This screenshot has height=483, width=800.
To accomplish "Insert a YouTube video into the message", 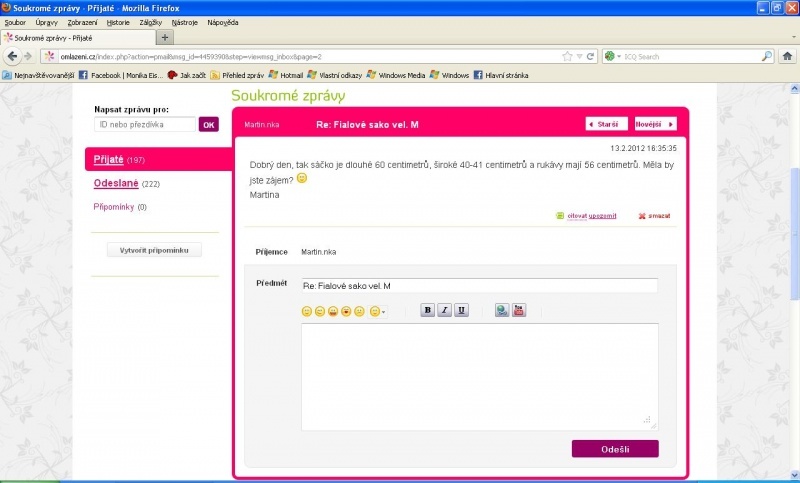I will pos(519,311).
